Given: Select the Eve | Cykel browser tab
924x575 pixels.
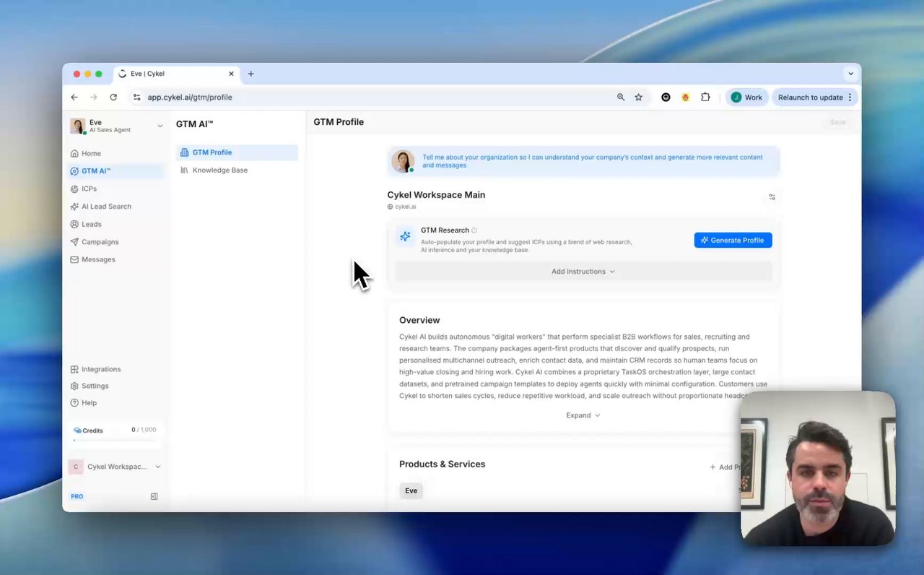Looking at the screenshot, I should point(175,74).
